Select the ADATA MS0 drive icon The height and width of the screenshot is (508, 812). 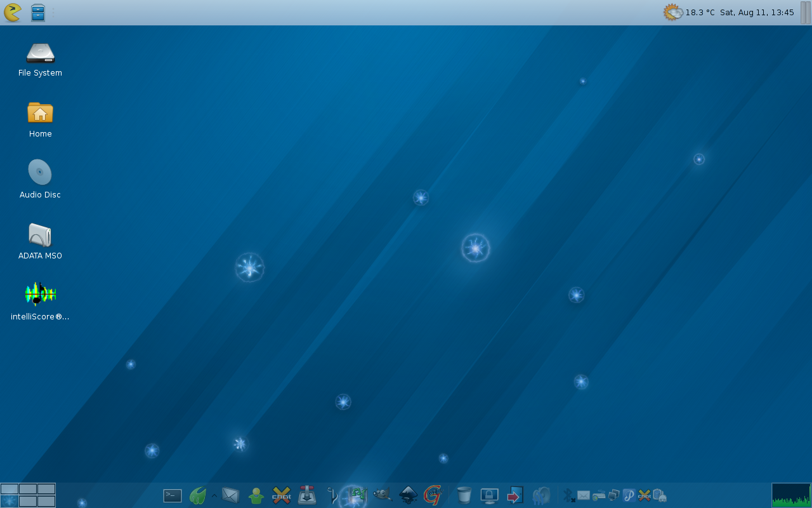tap(40, 241)
